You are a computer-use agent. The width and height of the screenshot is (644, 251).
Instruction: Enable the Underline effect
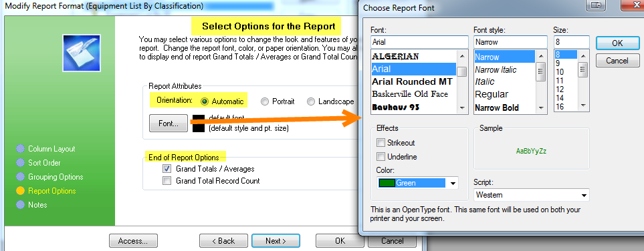coord(381,157)
